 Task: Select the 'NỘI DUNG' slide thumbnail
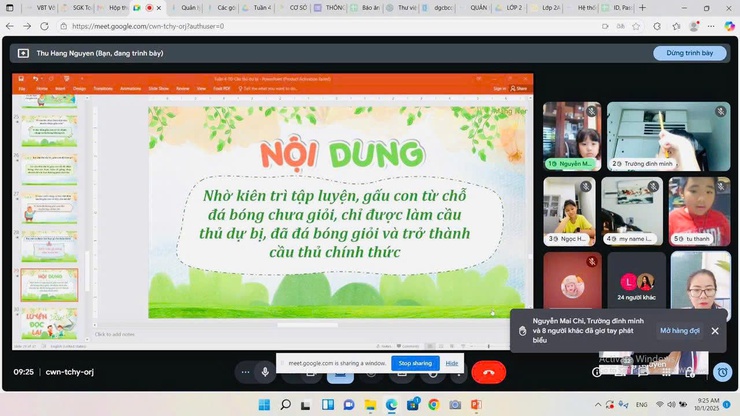50,283
